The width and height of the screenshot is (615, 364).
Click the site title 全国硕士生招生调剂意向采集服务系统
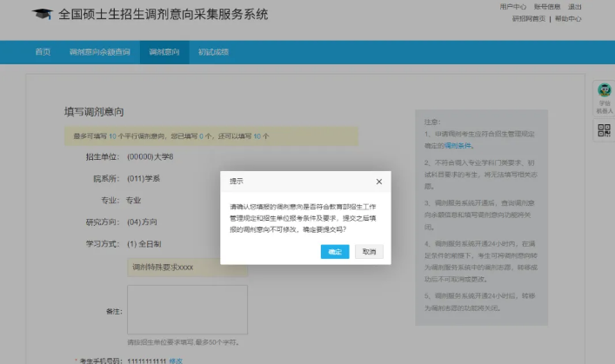click(x=163, y=16)
